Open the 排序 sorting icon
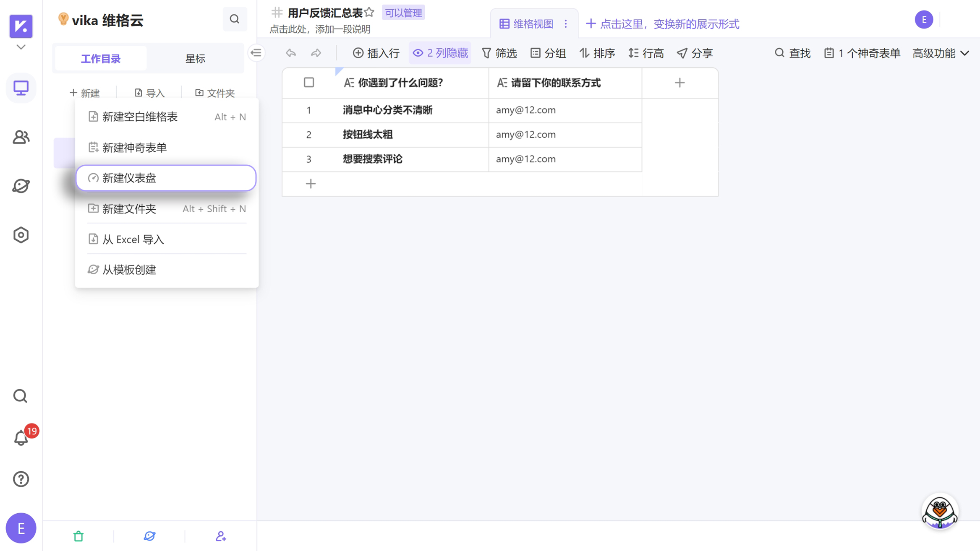This screenshot has height=551, width=980. tap(597, 53)
